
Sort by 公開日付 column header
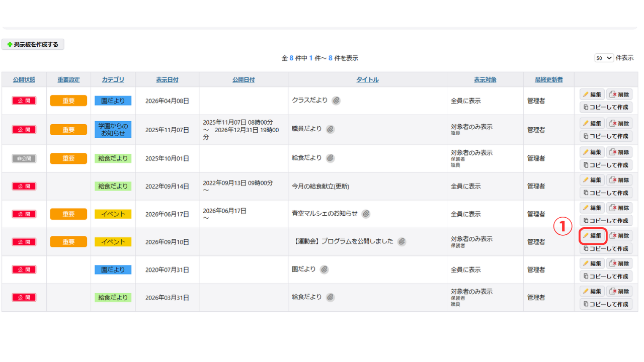click(244, 79)
